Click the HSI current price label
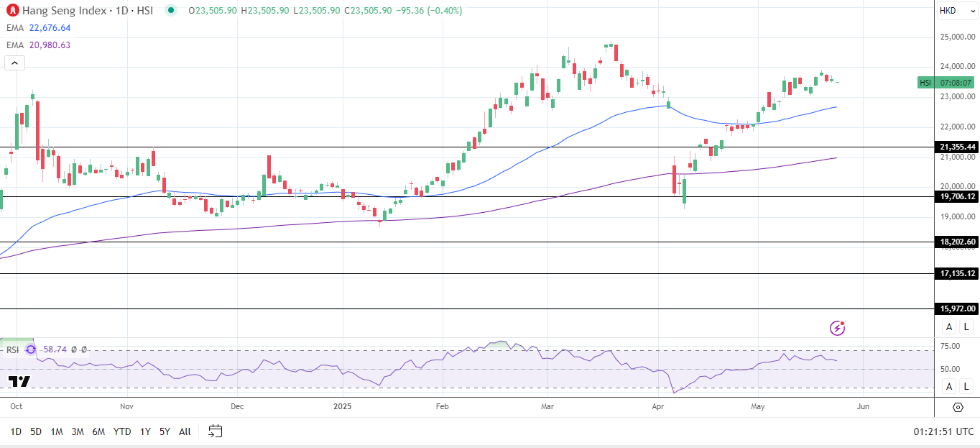 pos(946,83)
